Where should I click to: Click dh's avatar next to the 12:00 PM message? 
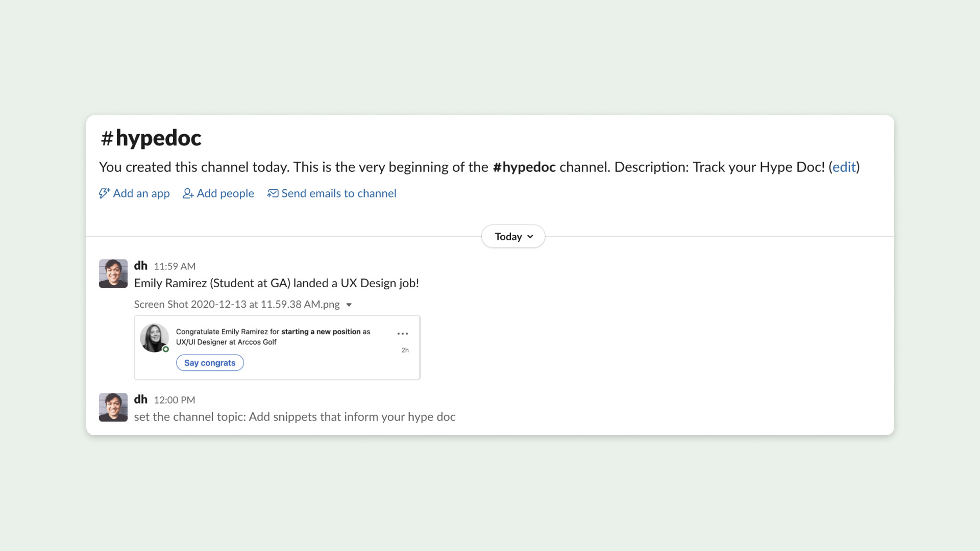tap(113, 407)
